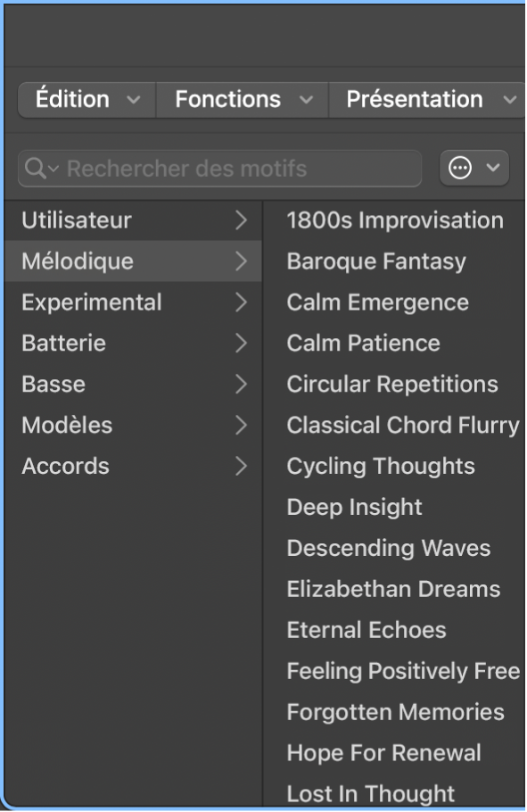The height and width of the screenshot is (812, 527).
Task: Open the Édition menu
Action: point(85,99)
